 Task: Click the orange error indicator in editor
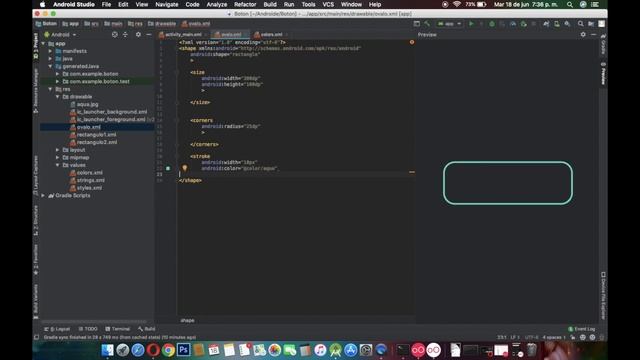click(412, 42)
